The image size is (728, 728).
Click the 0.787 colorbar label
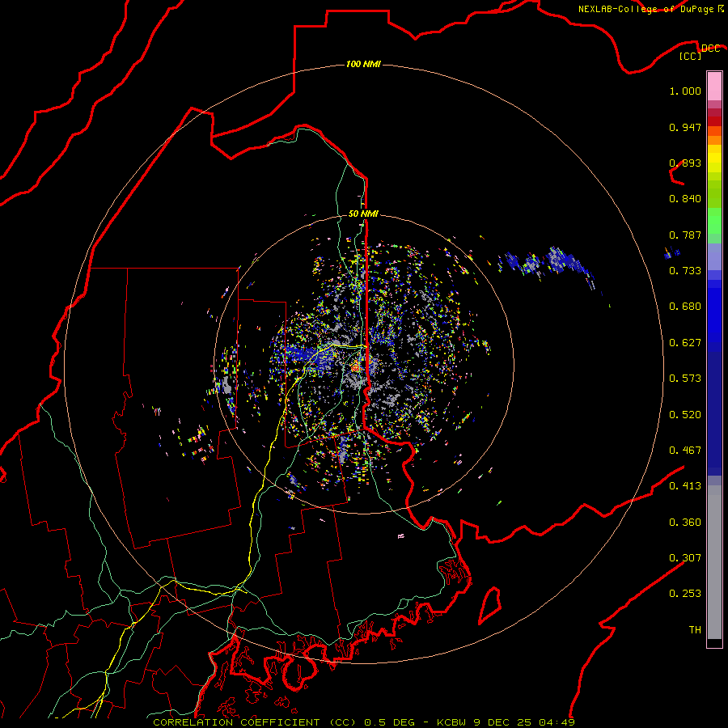(685, 235)
